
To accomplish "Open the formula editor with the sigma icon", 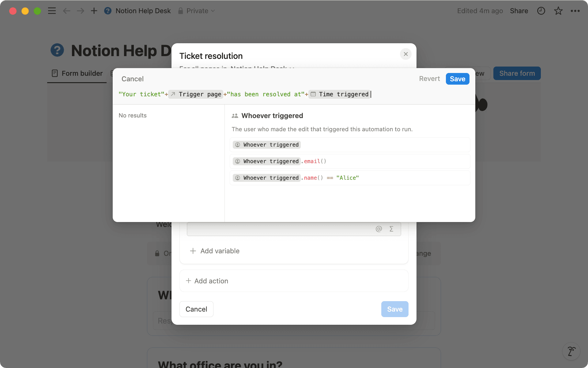I will [x=391, y=229].
